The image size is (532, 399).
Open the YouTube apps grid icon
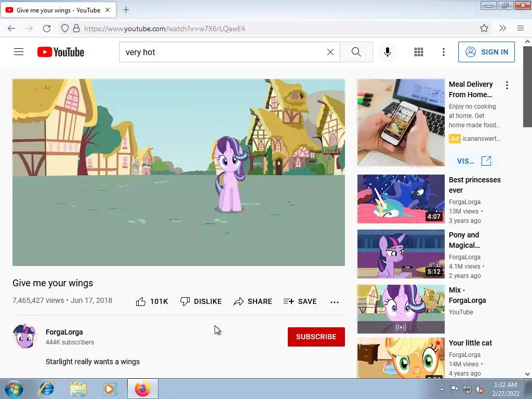click(419, 52)
